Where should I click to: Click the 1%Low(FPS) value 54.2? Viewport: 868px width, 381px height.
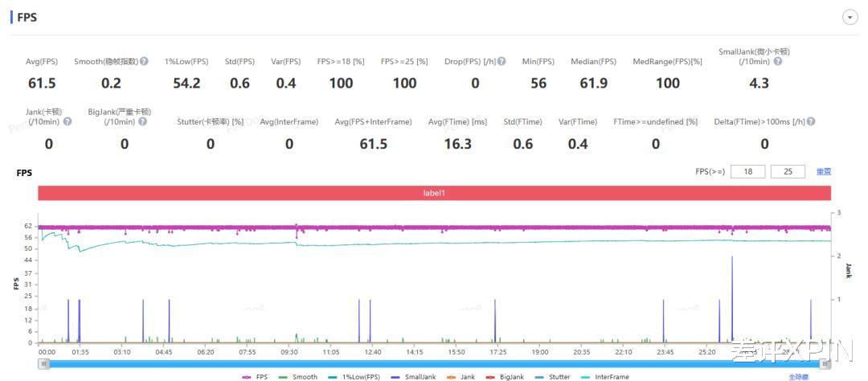[x=186, y=83]
